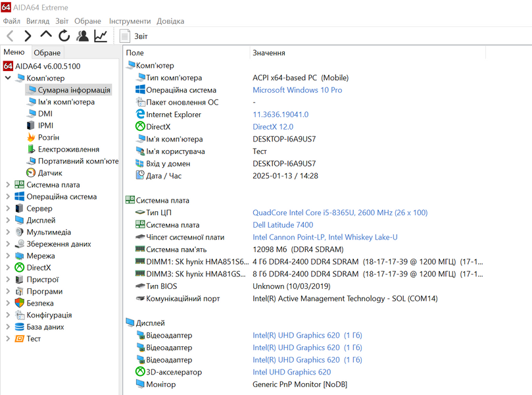This screenshot has width=532, height=395.
Task: Click the Пристрої devices icon
Action: pyautogui.click(x=19, y=279)
